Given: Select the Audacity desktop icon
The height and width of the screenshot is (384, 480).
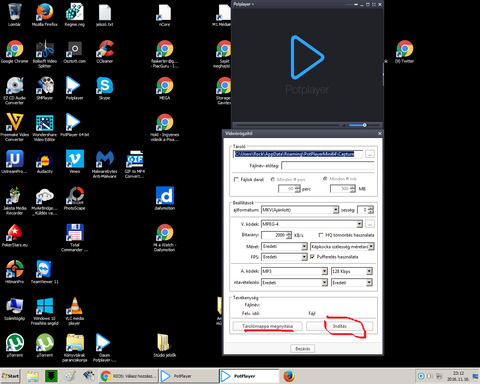Looking at the screenshot, I should (x=45, y=162).
